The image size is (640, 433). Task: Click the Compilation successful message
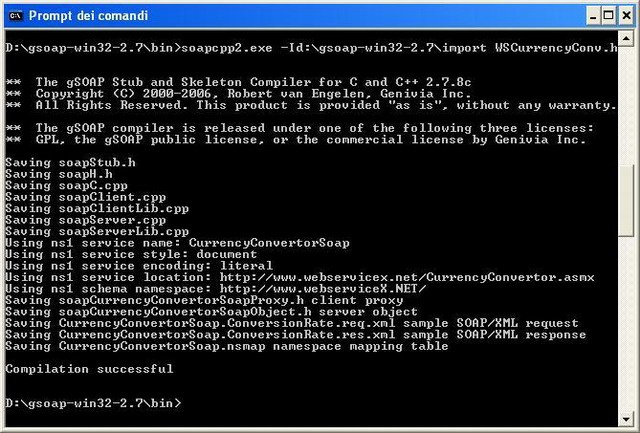coord(89,369)
